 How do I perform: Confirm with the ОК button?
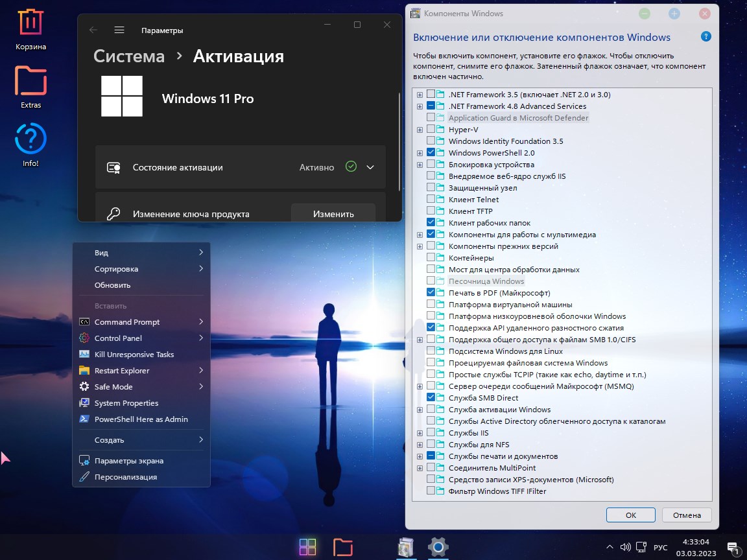(630, 515)
